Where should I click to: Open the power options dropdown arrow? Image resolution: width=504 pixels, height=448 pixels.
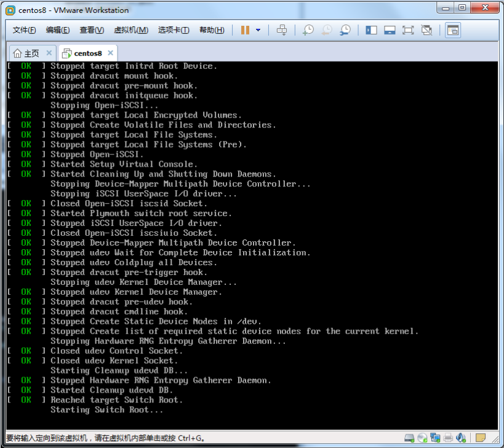tap(258, 30)
